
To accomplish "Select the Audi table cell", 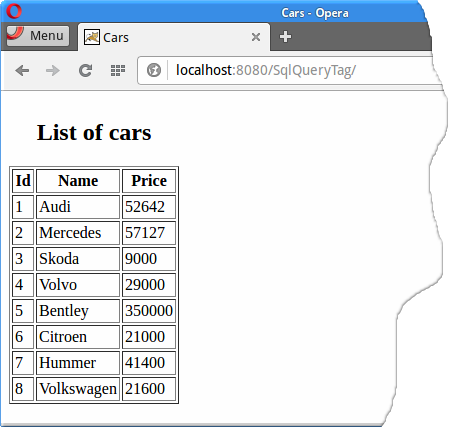I will [x=78, y=207].
